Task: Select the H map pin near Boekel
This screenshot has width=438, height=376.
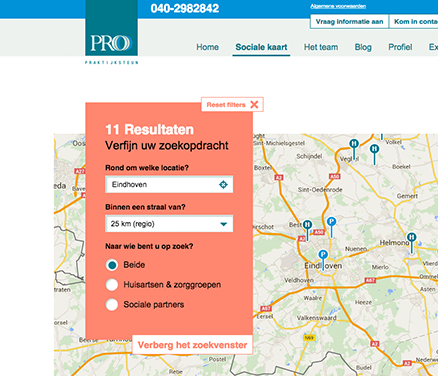Action: coord(375,154)
